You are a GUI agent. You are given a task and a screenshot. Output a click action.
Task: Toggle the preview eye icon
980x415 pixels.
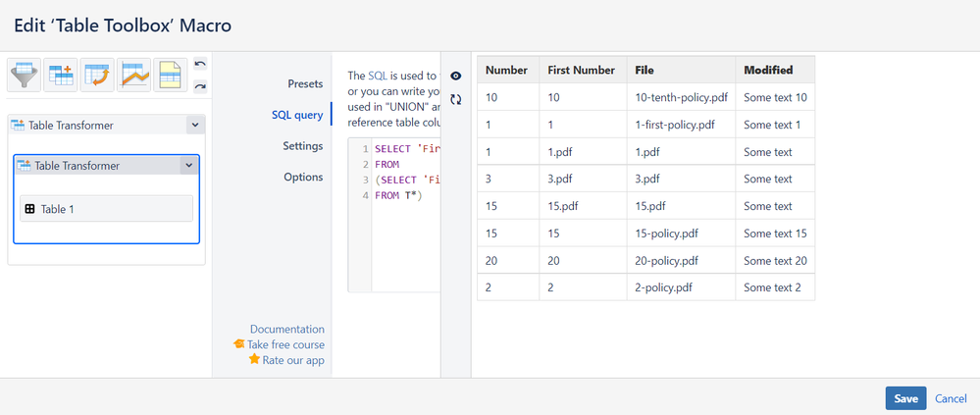coord(456,76)
